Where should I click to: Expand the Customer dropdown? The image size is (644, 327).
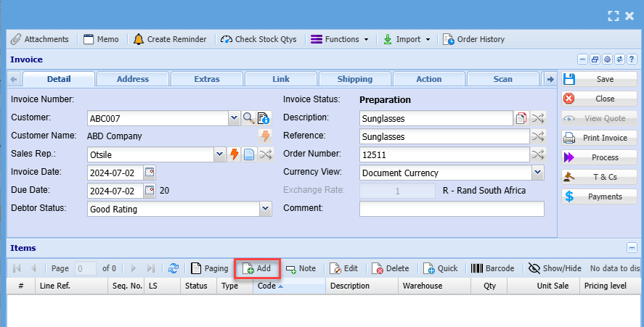coord(234,117)
